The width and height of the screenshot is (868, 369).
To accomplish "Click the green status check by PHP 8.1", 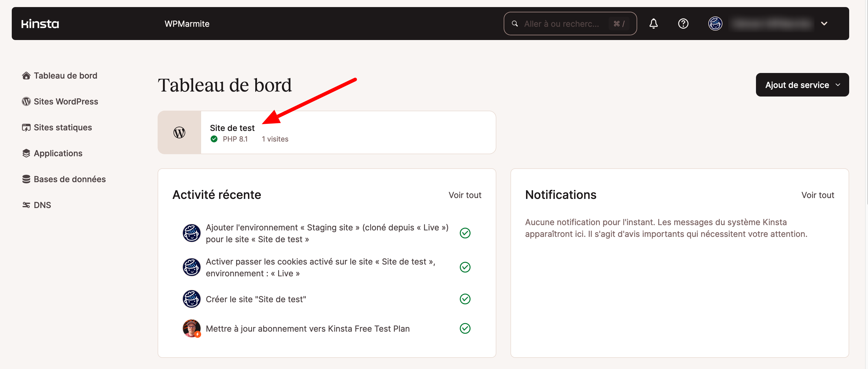I will tap(214, 139).
